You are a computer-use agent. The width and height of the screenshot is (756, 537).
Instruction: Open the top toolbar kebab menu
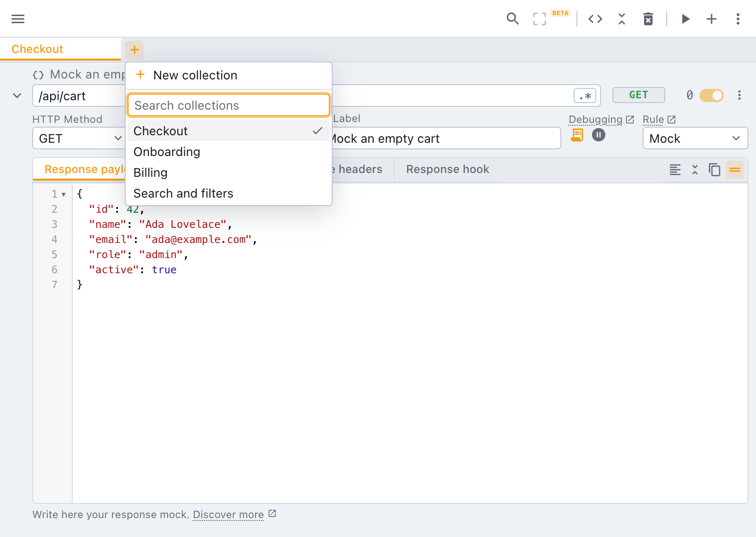[x=738, y=19]
